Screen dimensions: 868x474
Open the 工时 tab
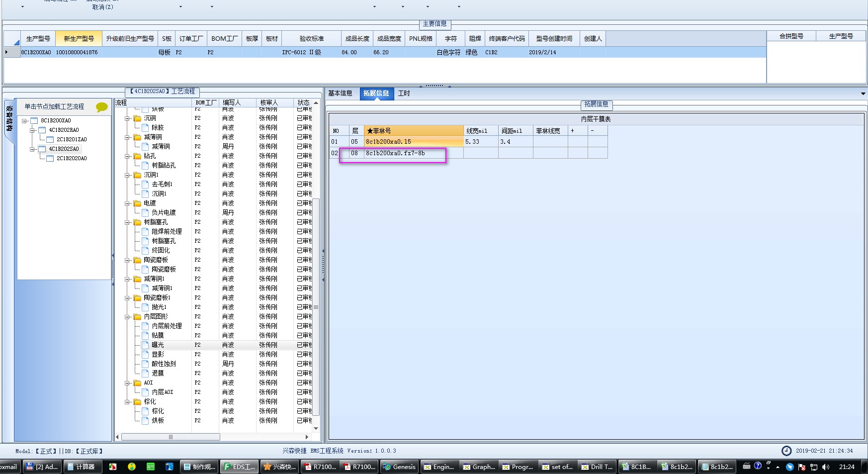(x=404, y=94)
